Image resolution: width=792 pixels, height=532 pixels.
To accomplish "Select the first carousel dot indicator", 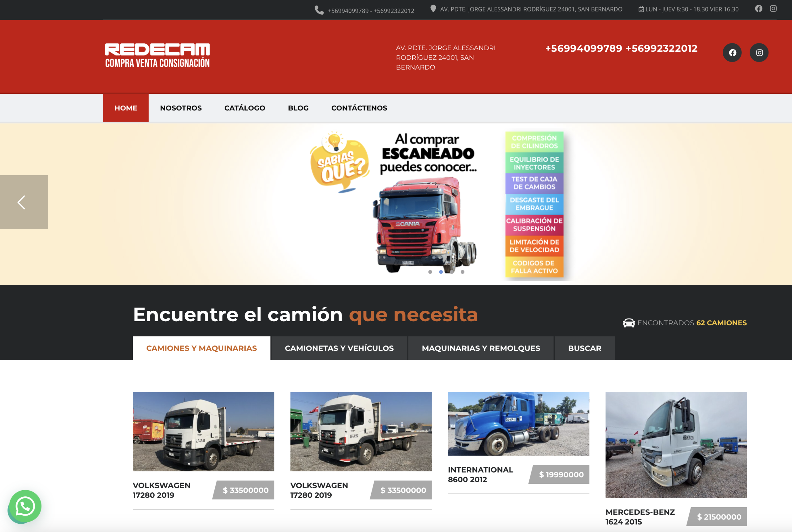I will (430, 272).
